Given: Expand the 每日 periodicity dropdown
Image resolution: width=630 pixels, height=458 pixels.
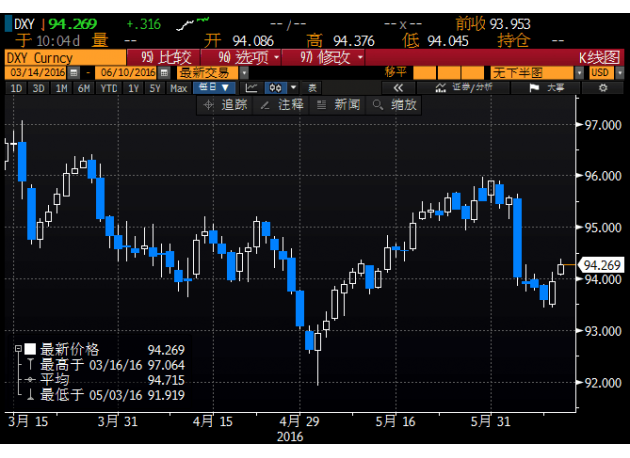Looking at the screenshot, I should [x=213, y=88].
